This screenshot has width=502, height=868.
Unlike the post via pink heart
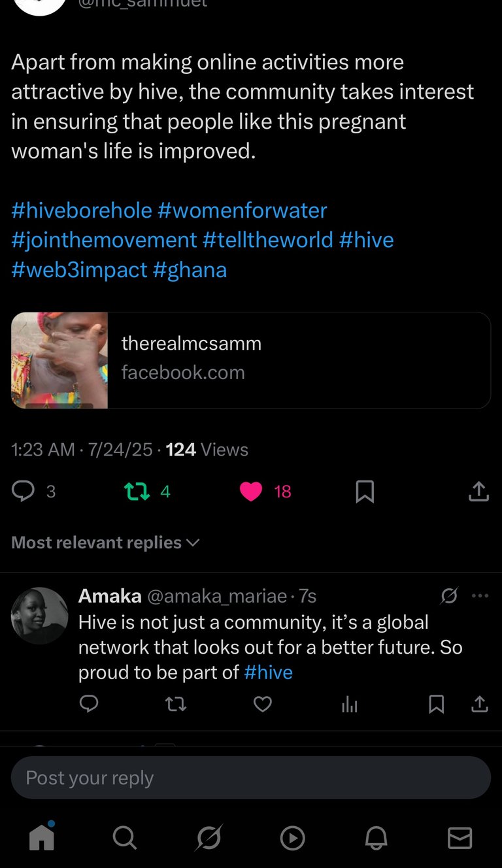[x=251, y=491]
